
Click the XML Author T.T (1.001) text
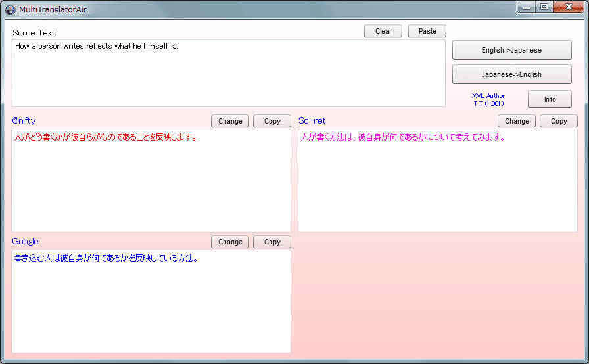click(x=488, y=99)
